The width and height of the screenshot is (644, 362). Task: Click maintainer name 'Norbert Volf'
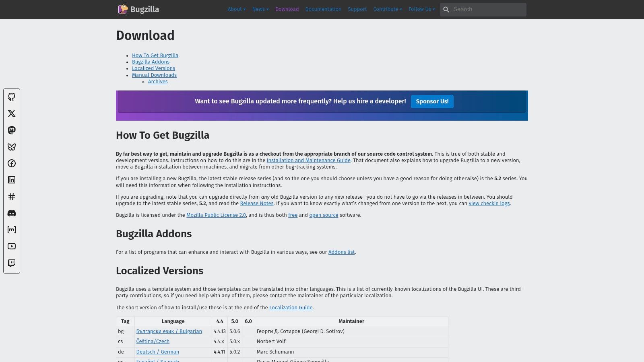[271, 341]
